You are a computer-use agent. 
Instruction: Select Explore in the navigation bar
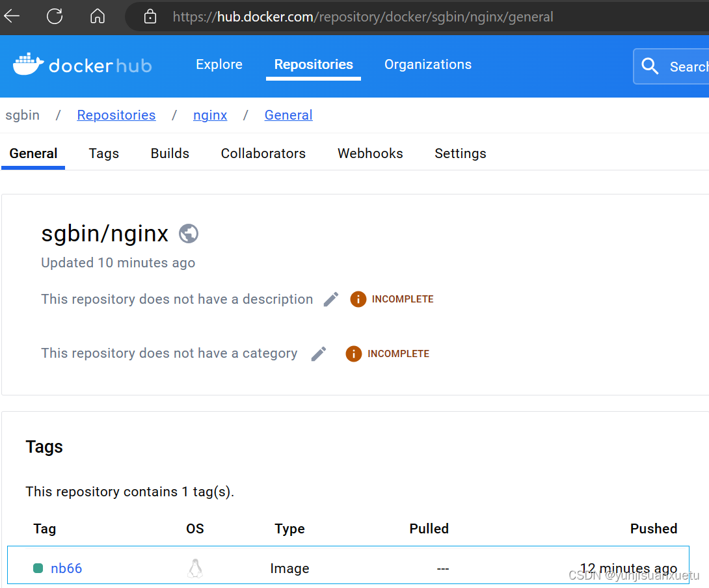tap(219, 64)
